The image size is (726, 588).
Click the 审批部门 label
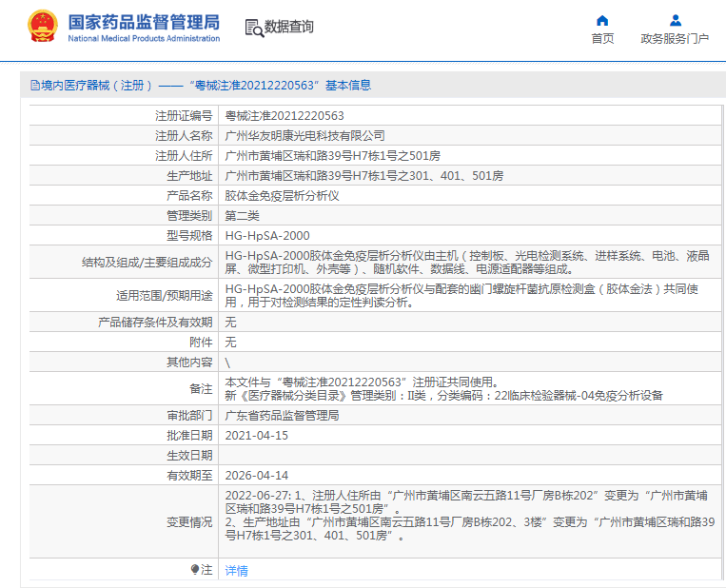[x=189, y=416]
